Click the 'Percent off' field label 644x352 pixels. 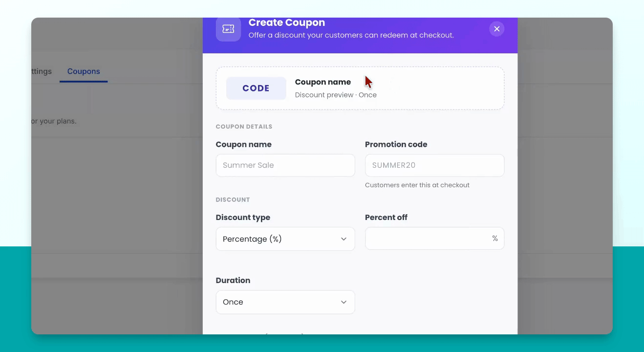point(386,217)
